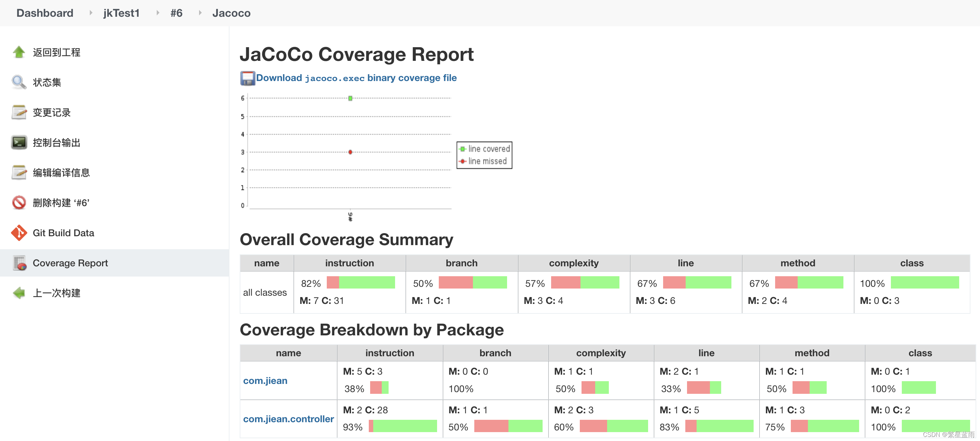Select Git Build Data menu item

click(x=63, y=233)
